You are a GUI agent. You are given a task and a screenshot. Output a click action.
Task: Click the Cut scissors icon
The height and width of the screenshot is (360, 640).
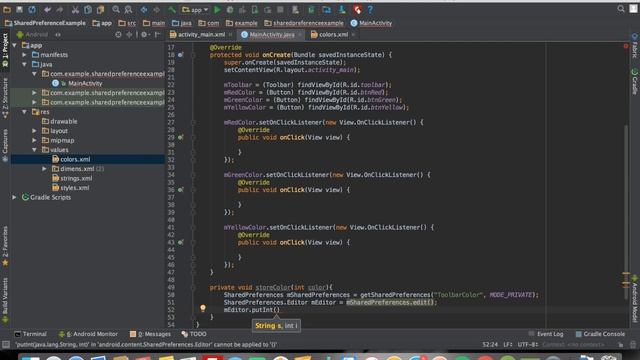click(x=75, y=9)
